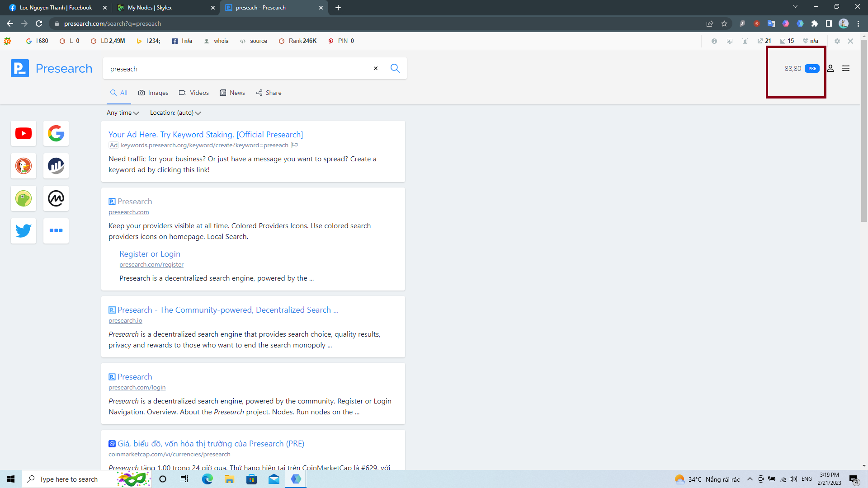The image size is (868, 488).
Task: Click the blue magnifier search icon
Action: 395,68
